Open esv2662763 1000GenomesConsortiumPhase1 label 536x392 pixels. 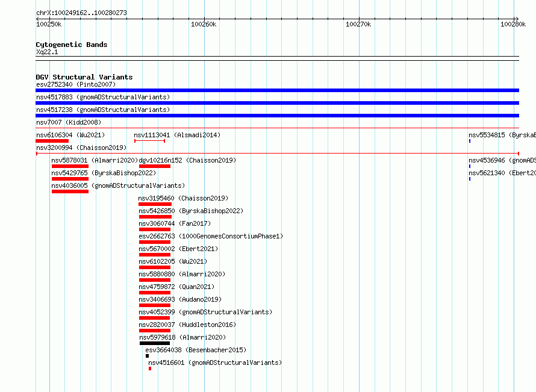pyautogui.click(x=211, y=236)
